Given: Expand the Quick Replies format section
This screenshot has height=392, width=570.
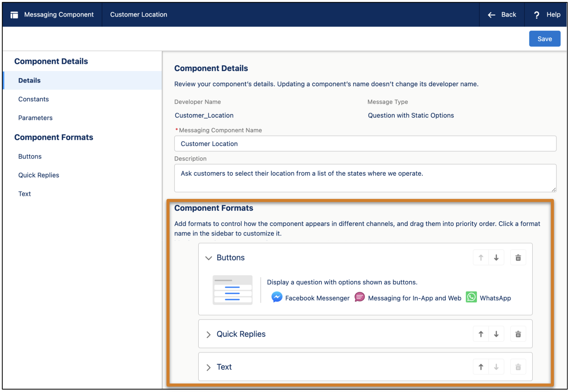Looking at the screenshot, I should pyautogui.click(x=208, y=334).
